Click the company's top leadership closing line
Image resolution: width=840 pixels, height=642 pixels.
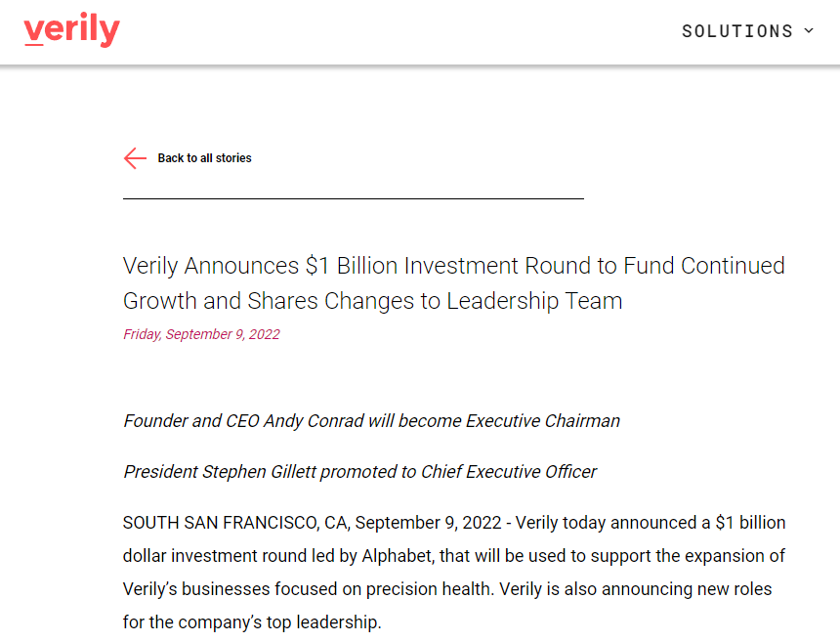point(252,622)
